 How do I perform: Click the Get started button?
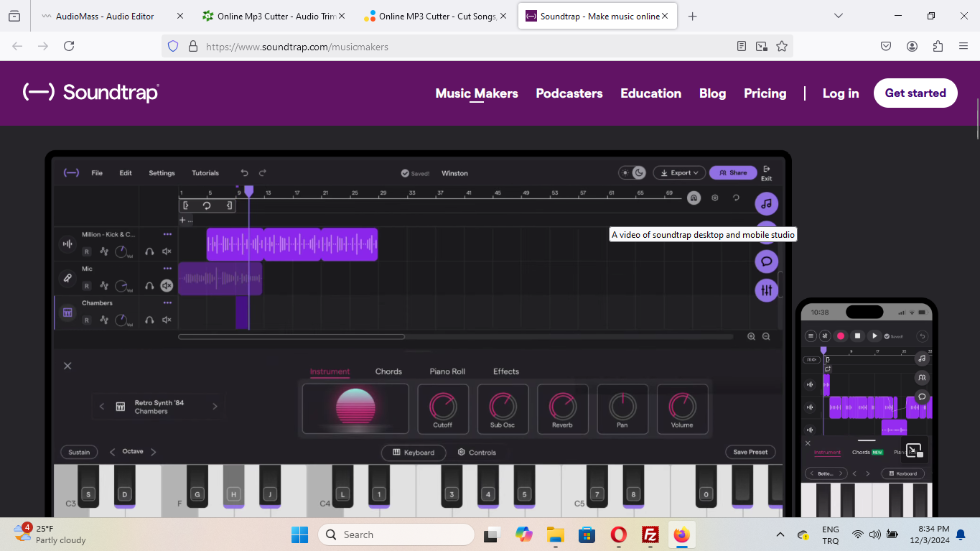click(915, 93)
